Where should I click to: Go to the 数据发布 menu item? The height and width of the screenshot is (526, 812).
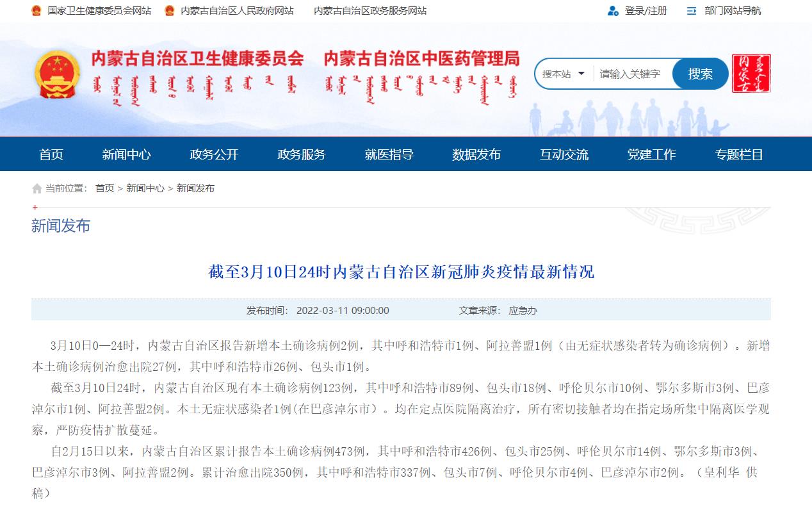coord(476,154)
